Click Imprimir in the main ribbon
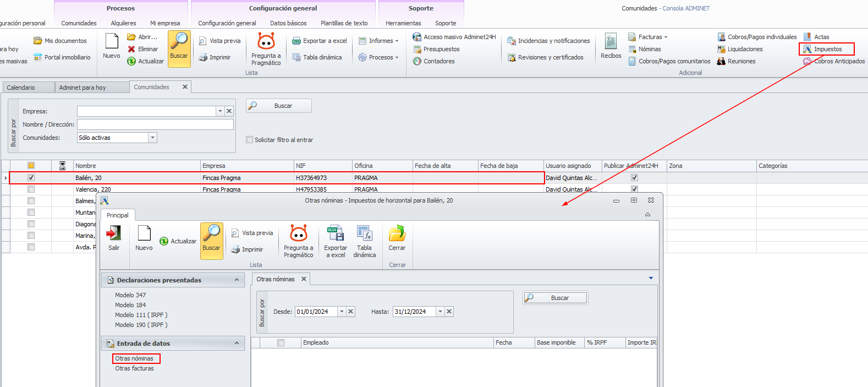The image size is (868, 387). [x=215, y=57]
